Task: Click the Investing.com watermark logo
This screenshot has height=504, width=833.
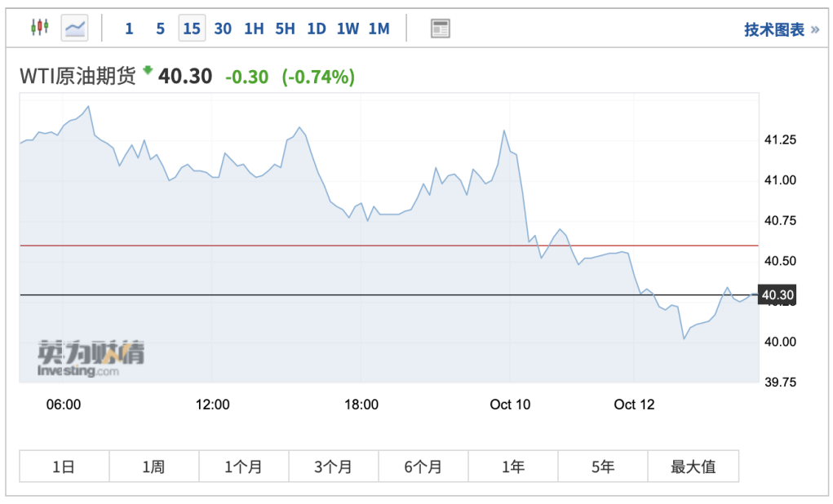Action: pyautogui.click(x=91, y=358)
